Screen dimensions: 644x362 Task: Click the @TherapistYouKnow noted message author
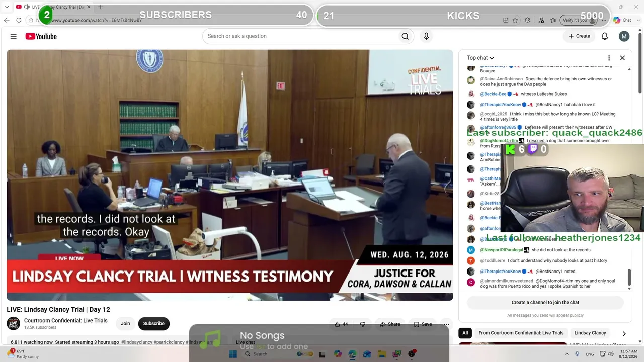[501, 271]
